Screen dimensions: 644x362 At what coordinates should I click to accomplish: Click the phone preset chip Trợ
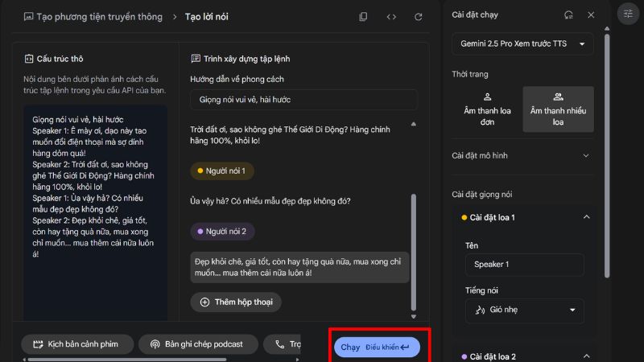pyautogui.click(x=283, y=344)
